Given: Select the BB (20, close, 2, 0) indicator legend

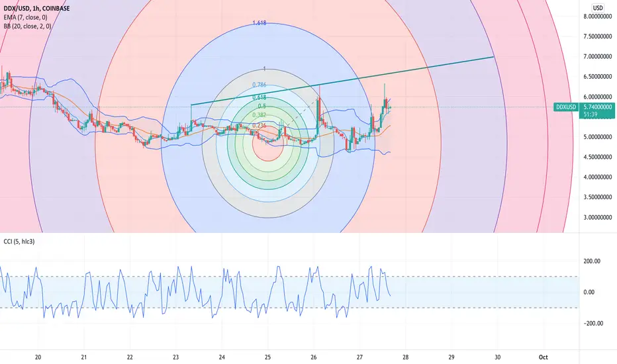Looking at the screenshot, I should click(x=27, y=26).
